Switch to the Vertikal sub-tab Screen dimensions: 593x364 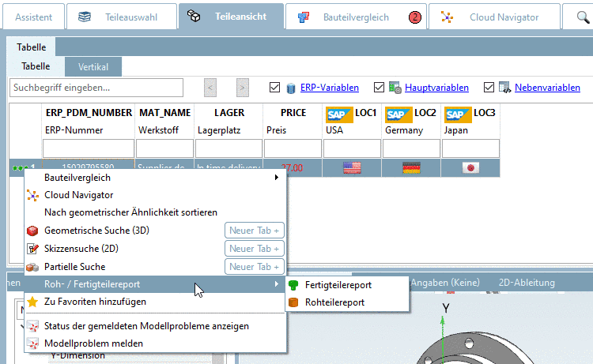coord(93,67)
